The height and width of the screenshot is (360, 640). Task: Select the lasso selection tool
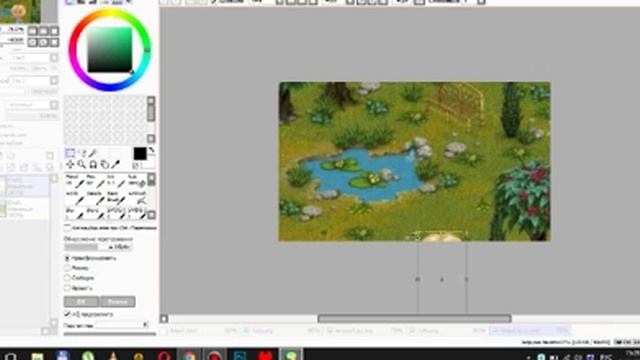[x=82, y=153]
